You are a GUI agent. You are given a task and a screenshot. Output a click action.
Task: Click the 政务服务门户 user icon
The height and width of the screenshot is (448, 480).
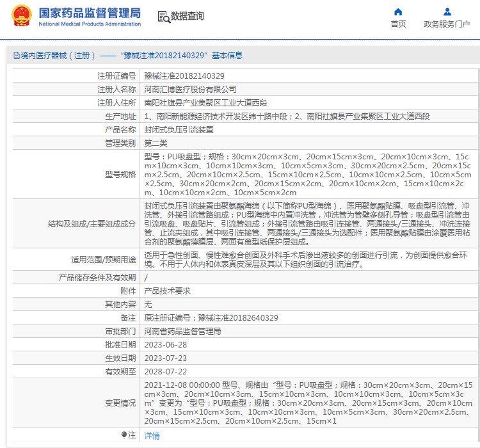coord(447,12)
